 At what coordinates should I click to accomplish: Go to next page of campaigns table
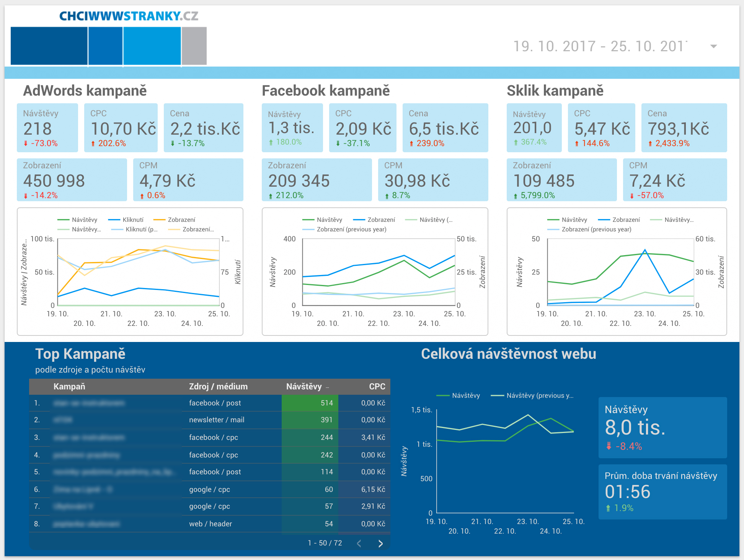(380, 544)
